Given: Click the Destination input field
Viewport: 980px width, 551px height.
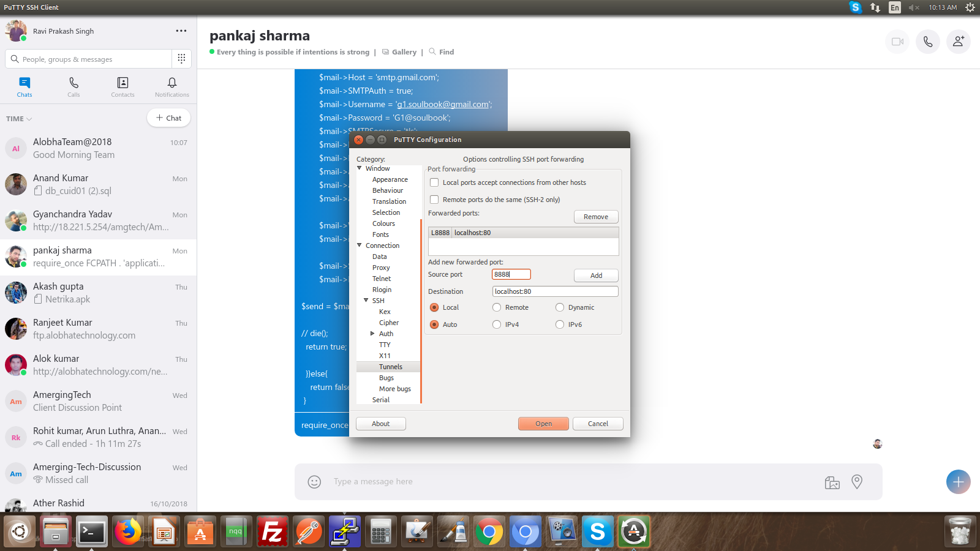Looking at the screenshot, I should tap(555, 291).
